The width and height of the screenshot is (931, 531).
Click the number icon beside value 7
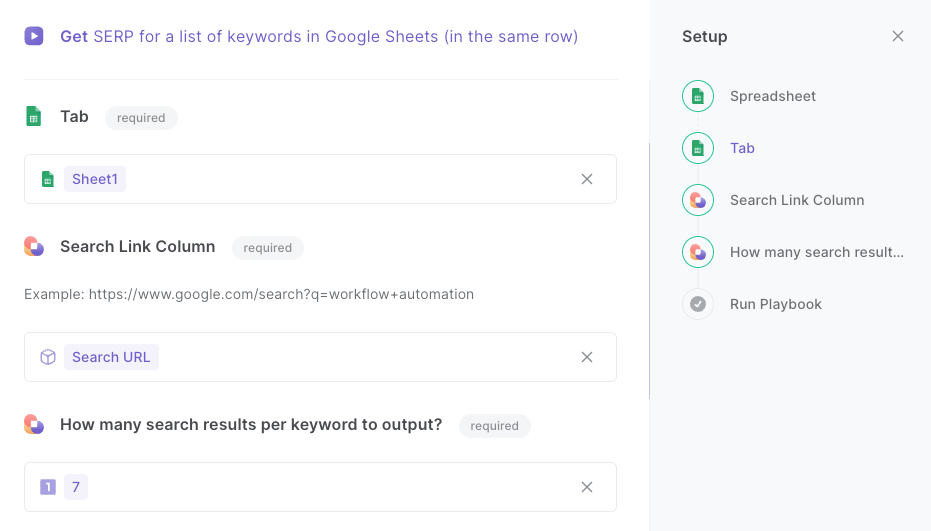coord(48,487)
